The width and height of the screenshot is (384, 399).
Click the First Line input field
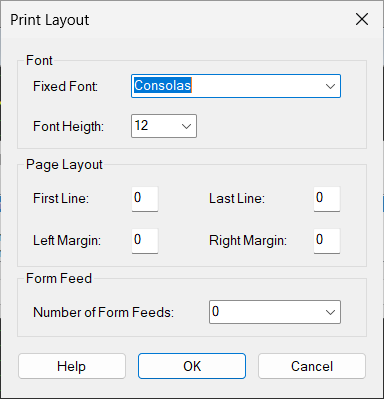(x=145, y=199)
